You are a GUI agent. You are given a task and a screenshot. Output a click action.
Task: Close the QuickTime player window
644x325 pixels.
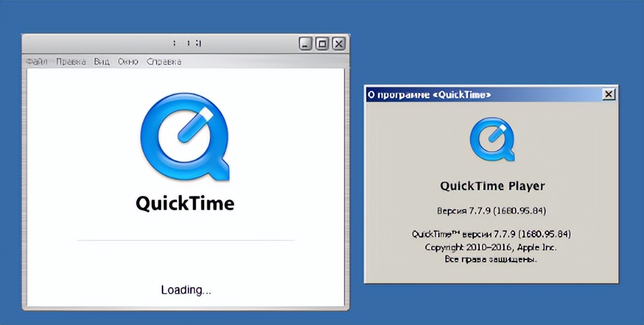tap(339, 44)
